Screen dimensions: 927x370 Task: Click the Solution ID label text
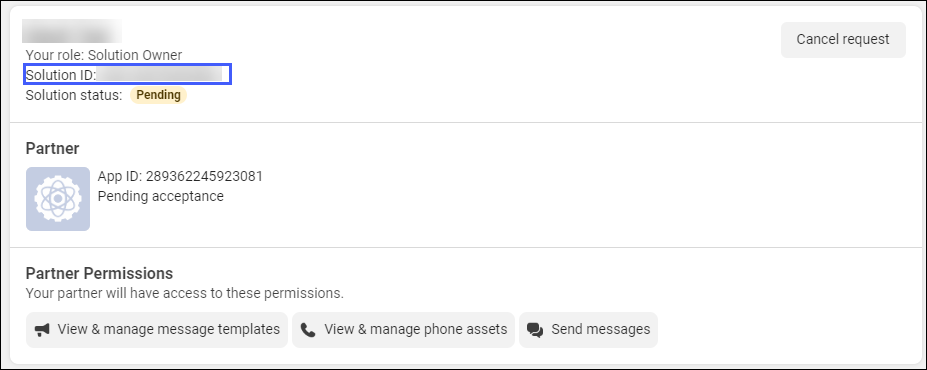[60, 75]
